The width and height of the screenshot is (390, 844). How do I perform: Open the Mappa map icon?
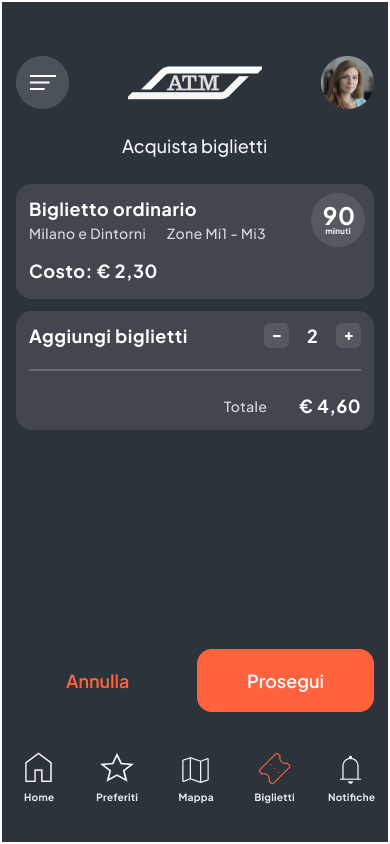point(196,770)
